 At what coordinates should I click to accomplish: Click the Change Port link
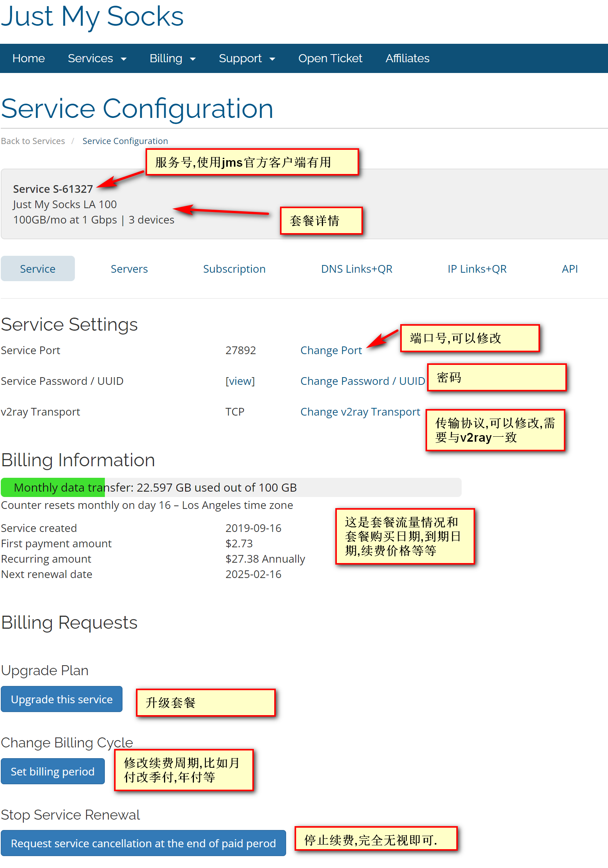point(331,350)
